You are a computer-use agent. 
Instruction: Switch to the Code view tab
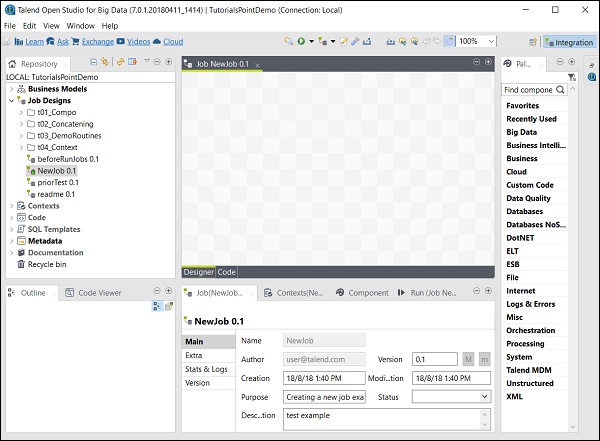click(x=227, y=271)
